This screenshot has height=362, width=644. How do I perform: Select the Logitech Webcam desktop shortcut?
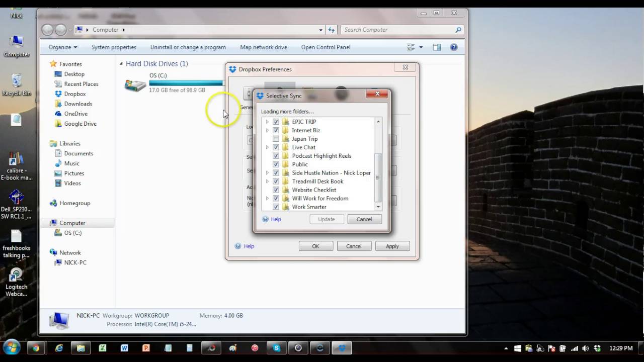pyautogui.click(x=17, y=282)
